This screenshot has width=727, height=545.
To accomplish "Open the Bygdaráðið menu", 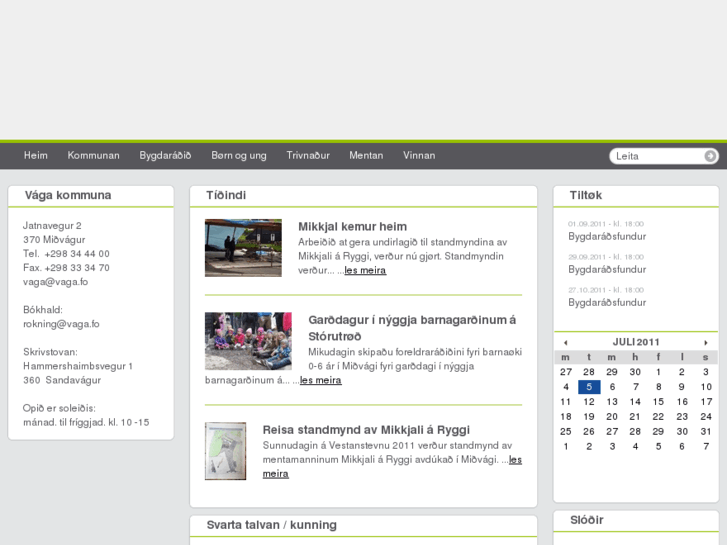I will [166, 155].
